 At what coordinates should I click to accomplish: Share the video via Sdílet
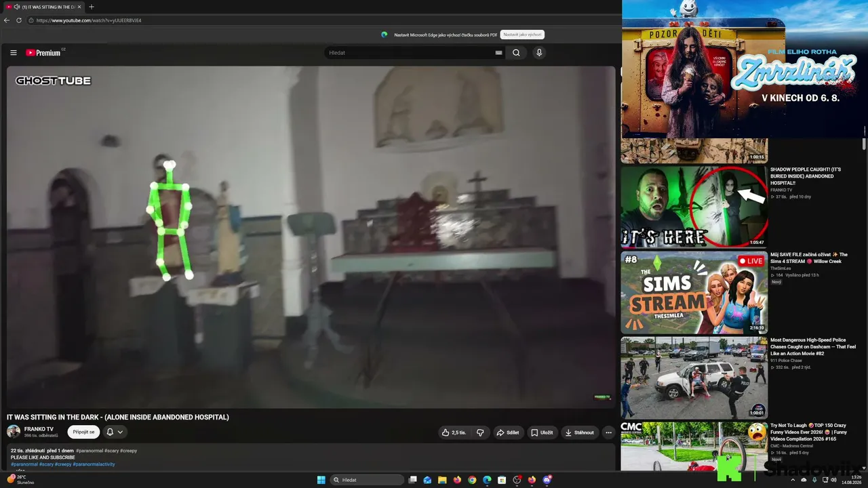(x=507, y=432)
